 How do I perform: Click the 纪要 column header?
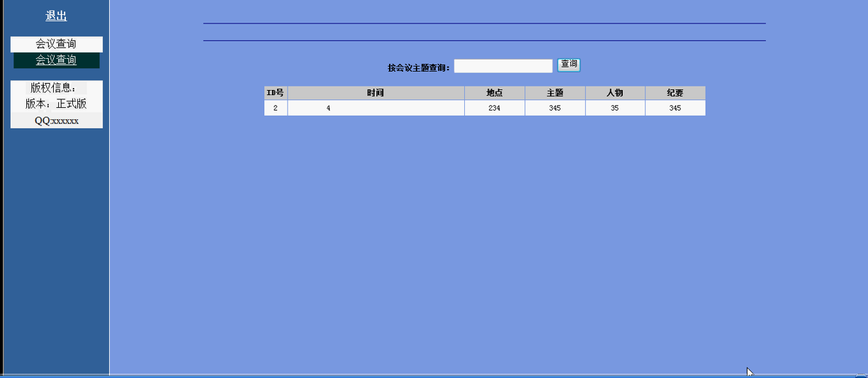(x=675, y=93)
